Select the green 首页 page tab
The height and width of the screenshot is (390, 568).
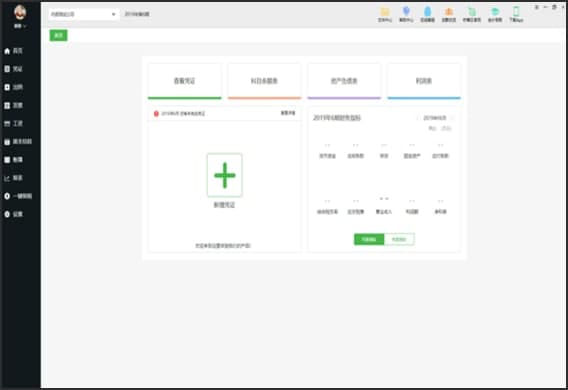(58, 35)
